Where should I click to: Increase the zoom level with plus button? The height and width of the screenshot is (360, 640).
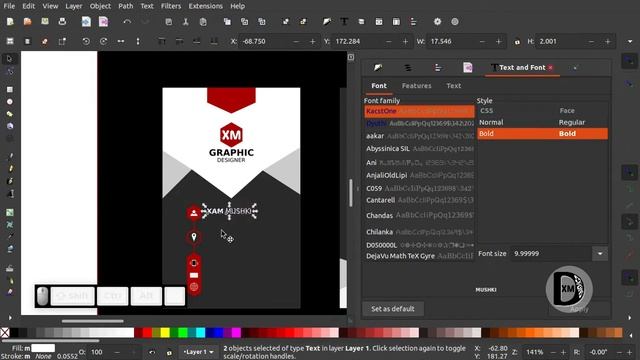pyautogui.click(x=563, y=352)
